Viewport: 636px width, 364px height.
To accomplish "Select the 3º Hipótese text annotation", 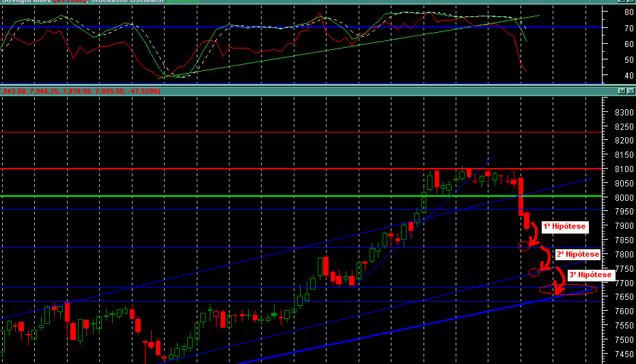I will click(x=590, y=275).
